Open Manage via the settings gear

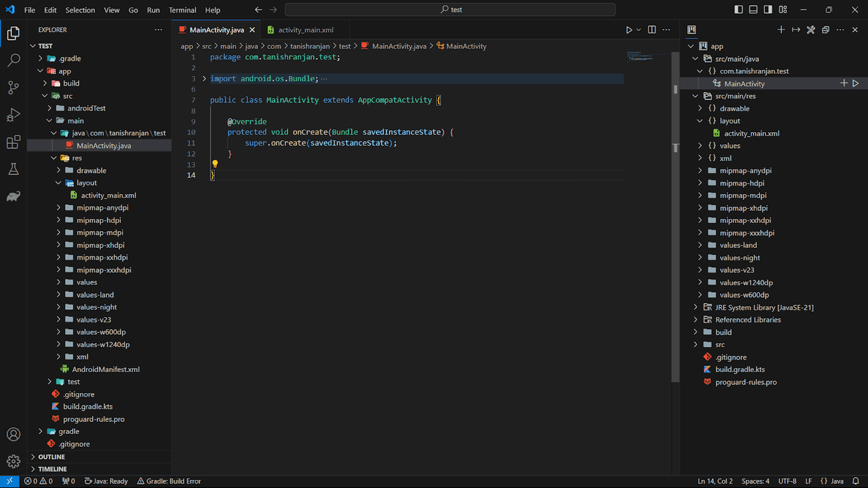[13, 461]
